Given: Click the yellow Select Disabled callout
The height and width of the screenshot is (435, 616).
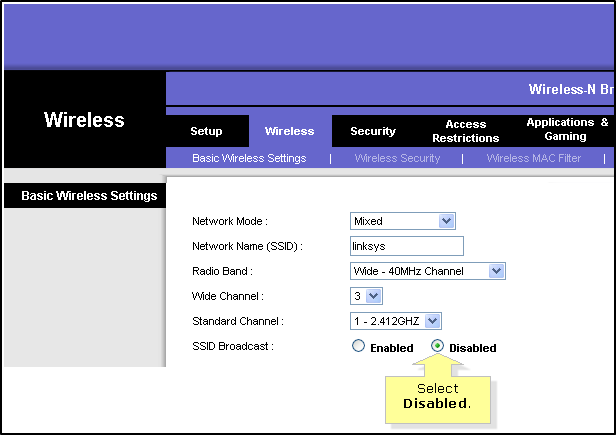Looking at the screenshot, I should (438, 395).
